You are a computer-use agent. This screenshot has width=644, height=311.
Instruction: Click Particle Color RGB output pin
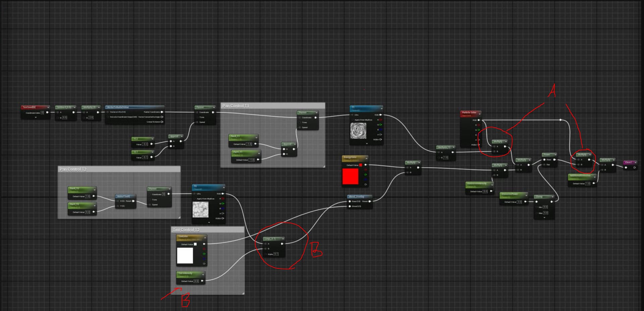coord(479,120)
